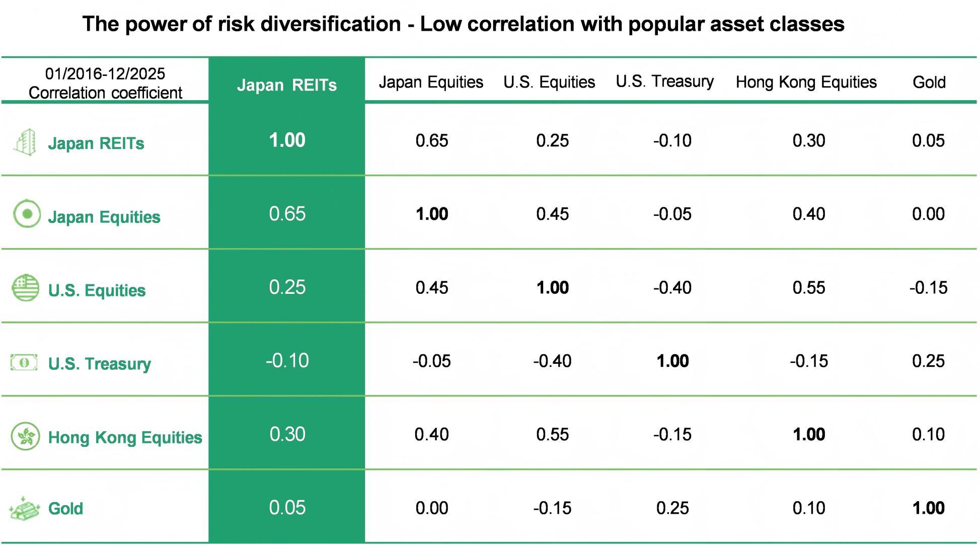Click the 0.00 cell in the Gold row
This screenshot has width=980, height=545.
coord(431,508)
